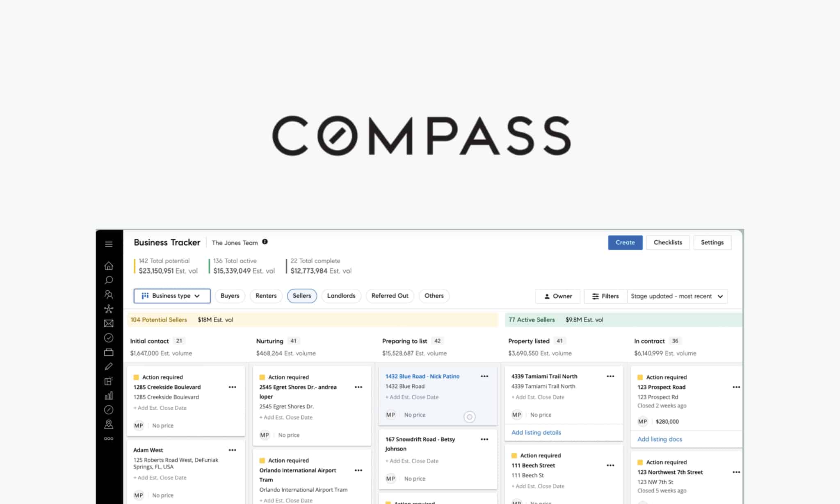The height and width of the screenshot is (504, 840).
Task: Toggle the Landlords filter chip
Action: pos(341,296)
